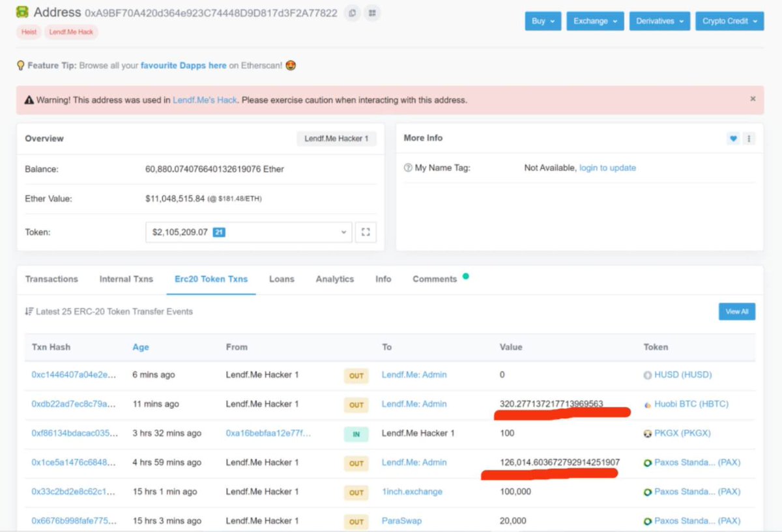782x532 pixels.
Task: Expand the Token holdings $2,105,209.07 dropdown
Action: tap(249, 232)
